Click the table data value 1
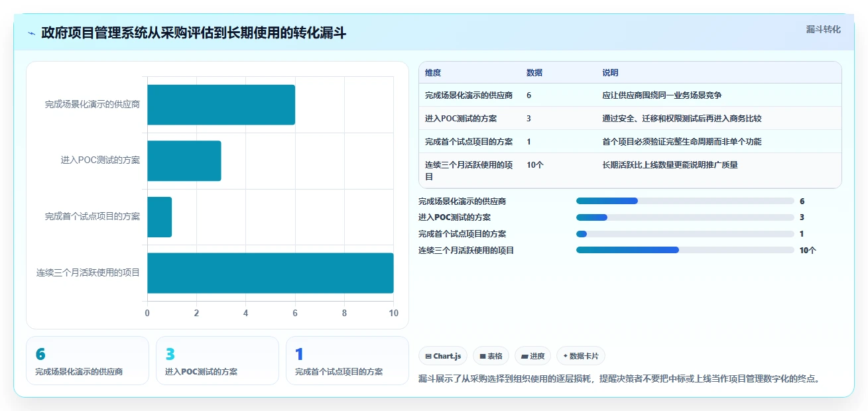 [x=528, y=142]
